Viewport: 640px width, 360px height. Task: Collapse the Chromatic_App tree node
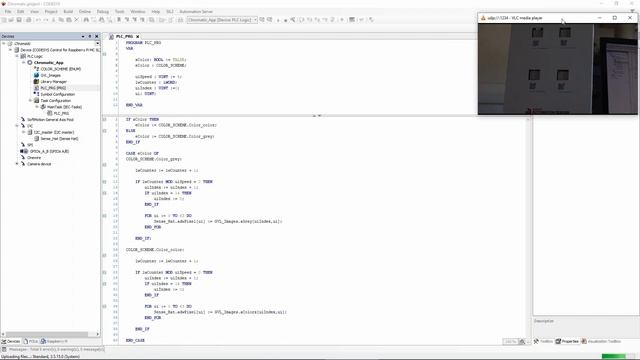[24, 62]
